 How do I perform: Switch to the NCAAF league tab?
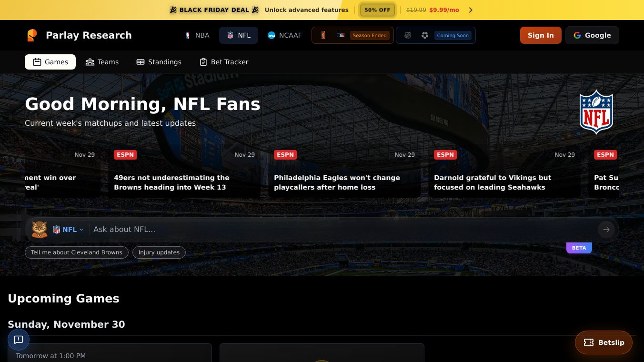coord(285,35)
